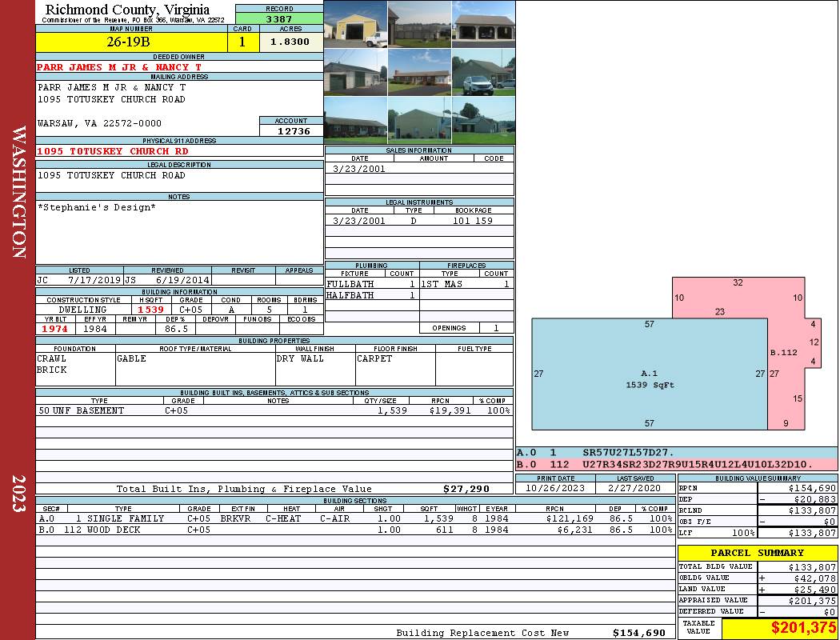Screen dimensions: 840x640
Task: Click the OPENINGS count cell
Action: [496, 328]
